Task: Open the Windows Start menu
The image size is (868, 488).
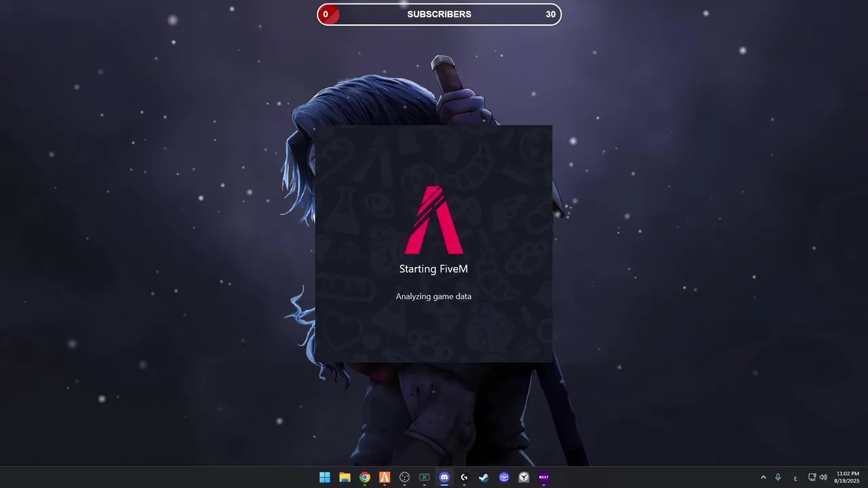Action: pyautogui.click(x=325, y=477)
